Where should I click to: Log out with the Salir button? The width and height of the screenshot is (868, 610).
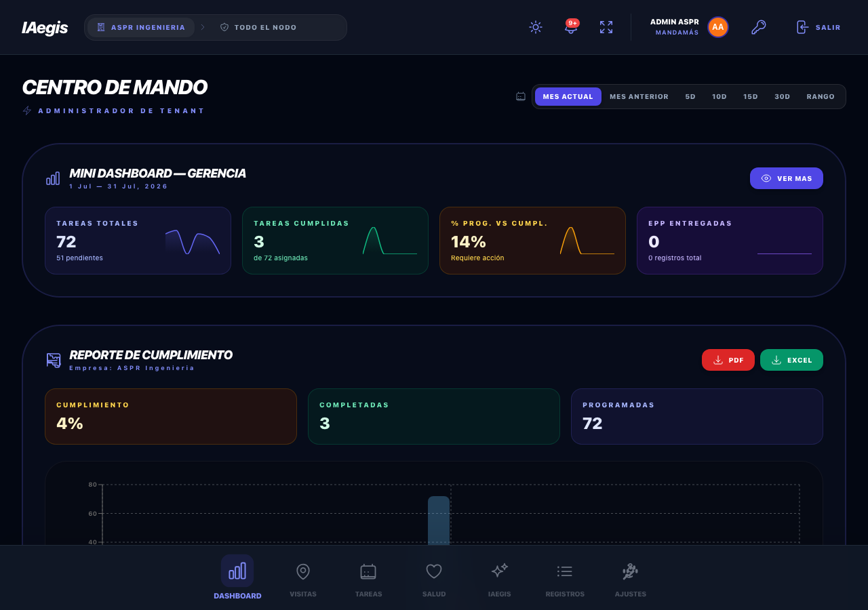point(818,27)
